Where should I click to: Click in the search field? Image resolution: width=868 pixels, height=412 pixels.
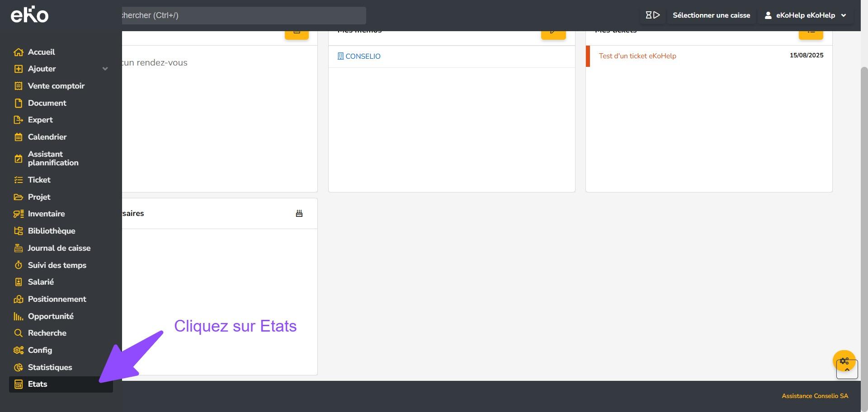click(x=243, y=15)
